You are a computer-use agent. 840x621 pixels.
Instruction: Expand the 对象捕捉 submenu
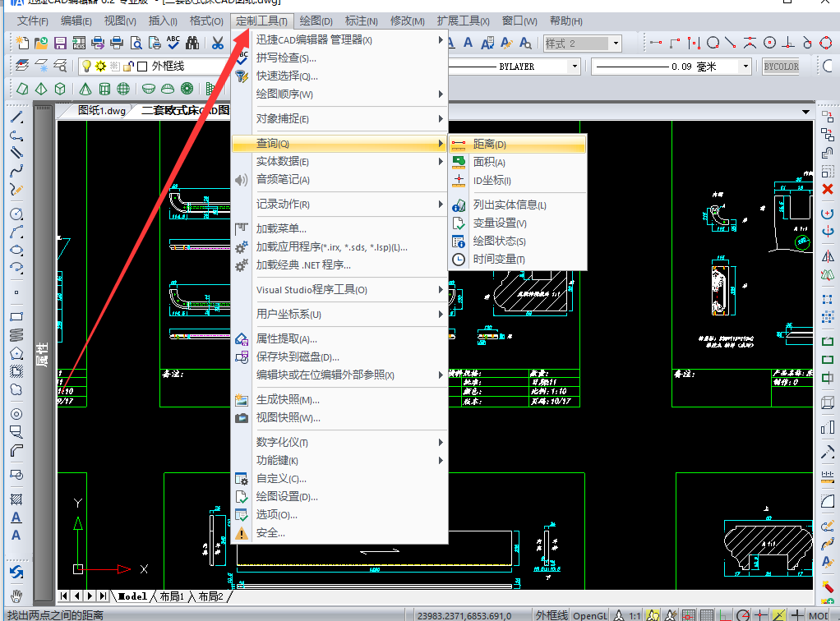(x=339, y=119)
